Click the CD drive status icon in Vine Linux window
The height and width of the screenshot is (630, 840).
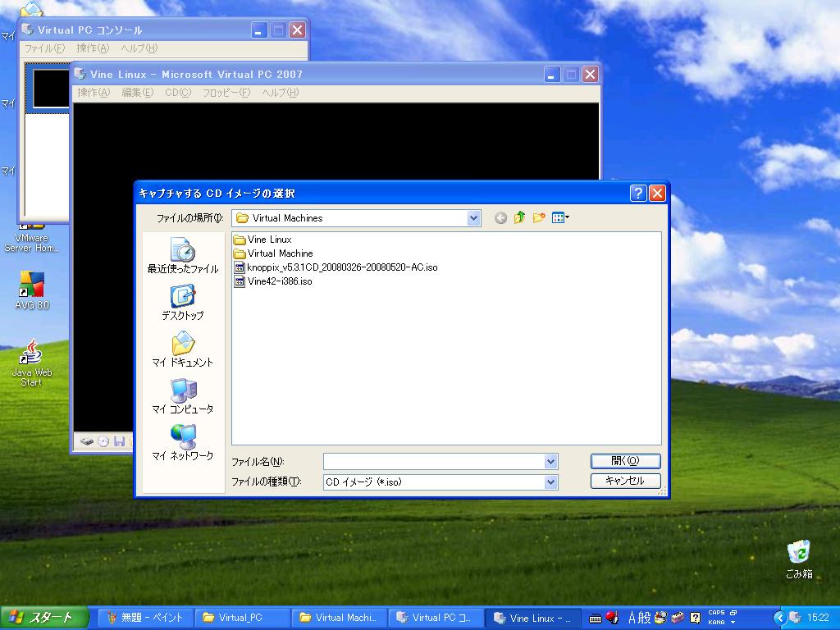[103, 441]
